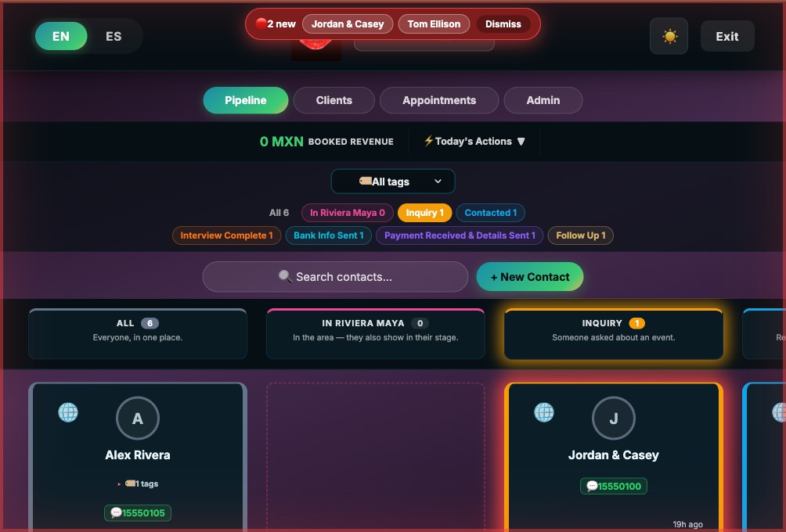Show All 6 contacts filter
This screenshot has width=786, height=532.
tap(279, 213)
